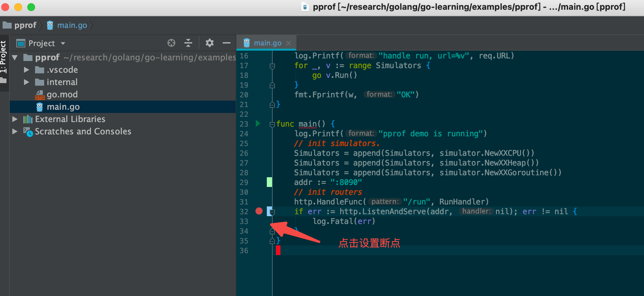Click the gopher icon on the main.go tab
This screenshot has width=644, height=296.
click(x=247, y=42)
